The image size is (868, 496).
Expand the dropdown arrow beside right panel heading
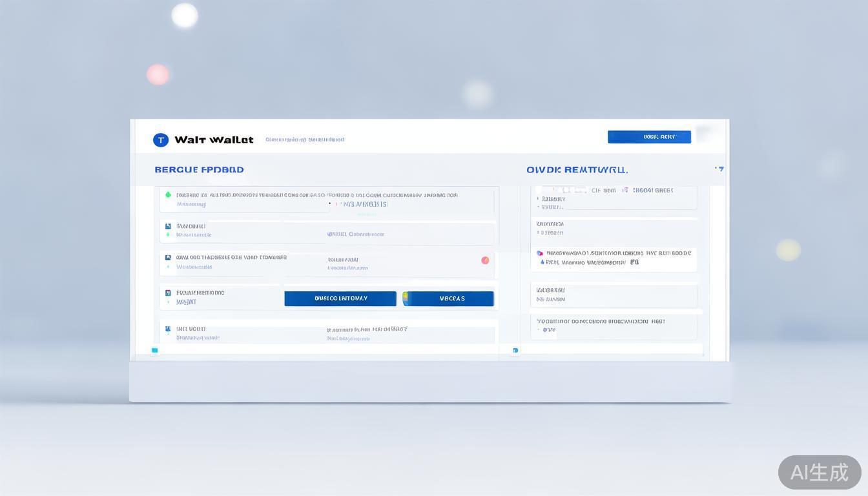click(719, 169)
